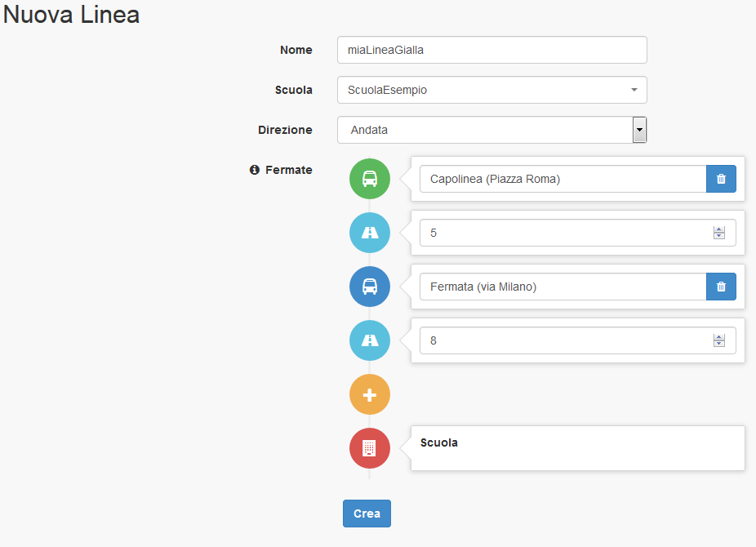
Task: Click the blue bus icon for Fermata
Action: tap(370, 287)
